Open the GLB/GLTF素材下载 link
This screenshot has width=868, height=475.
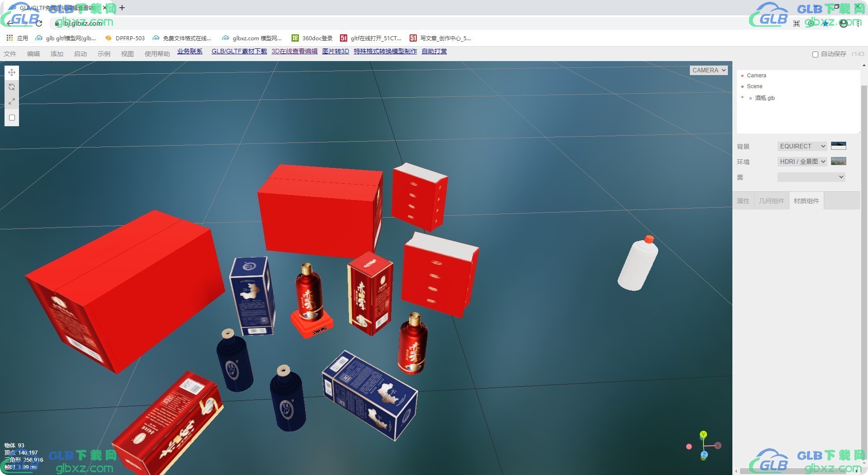(239, 51)
